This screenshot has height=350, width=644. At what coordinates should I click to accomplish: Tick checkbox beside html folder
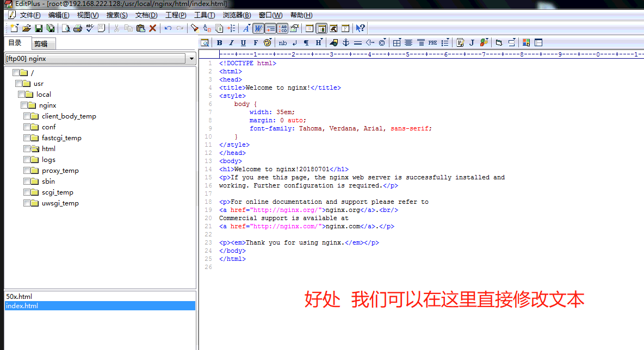tap(27, 148)
